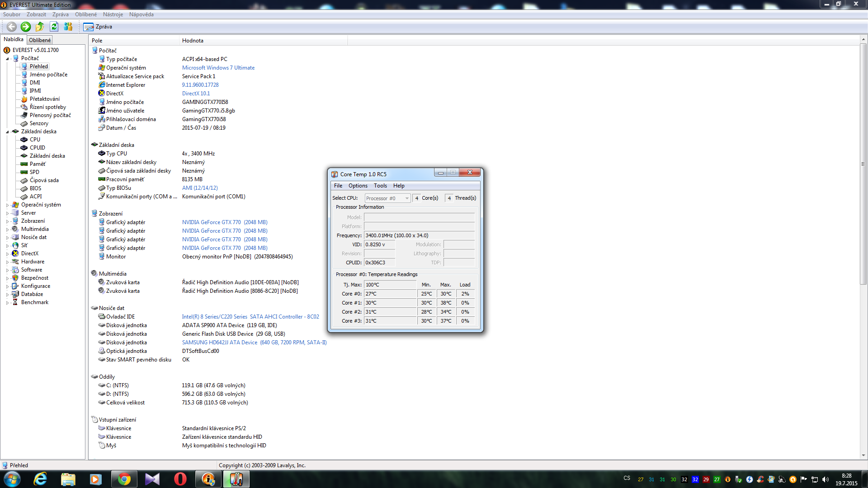Launch Opera browser from taskbar

[180, 479]
